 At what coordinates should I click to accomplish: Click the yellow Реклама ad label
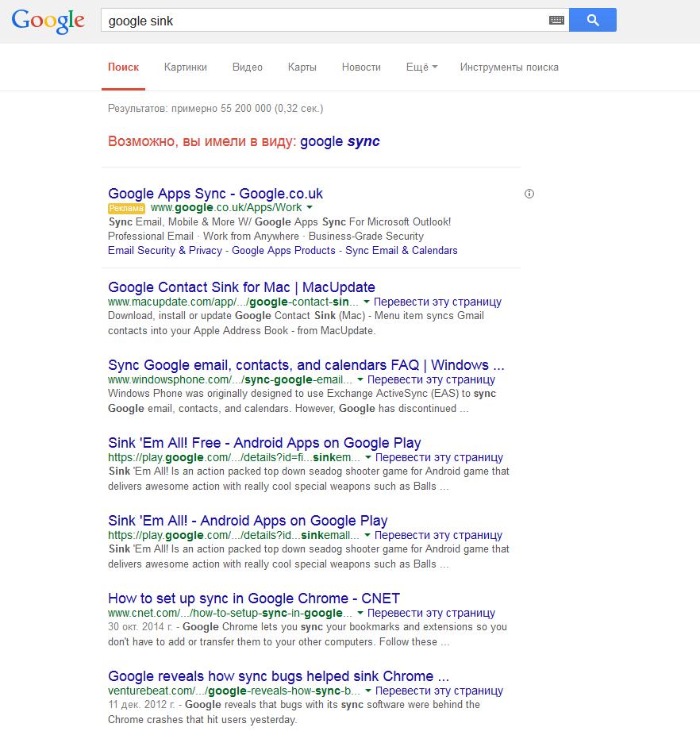(126, 208)
